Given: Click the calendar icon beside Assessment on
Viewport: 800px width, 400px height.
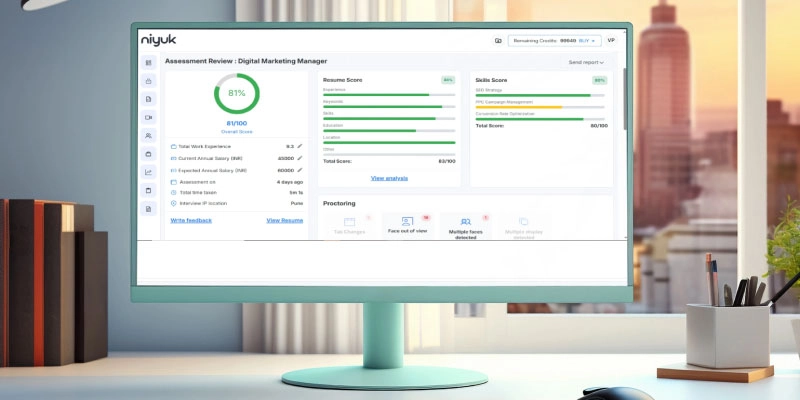Looking at the screenshot, I should click(x=173, y=182).
